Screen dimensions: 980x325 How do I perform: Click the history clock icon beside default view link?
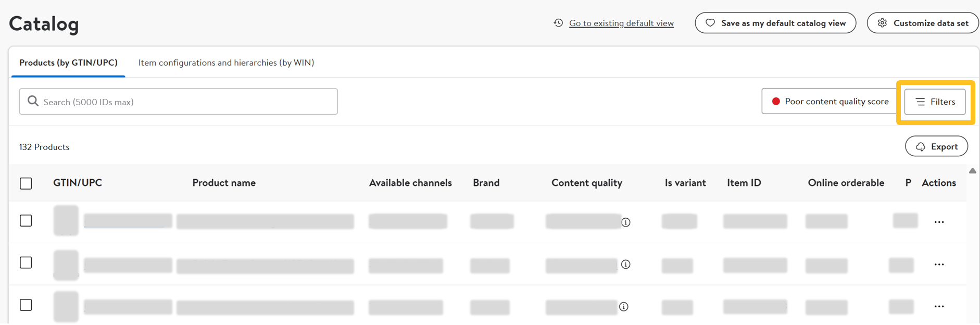(x=558, y=23)
